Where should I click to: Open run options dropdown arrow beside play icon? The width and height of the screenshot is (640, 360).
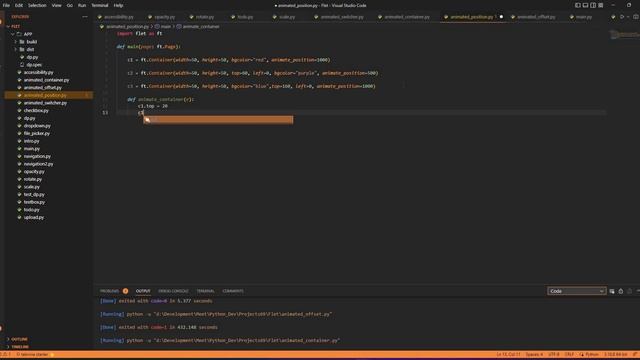click(628, 17)
